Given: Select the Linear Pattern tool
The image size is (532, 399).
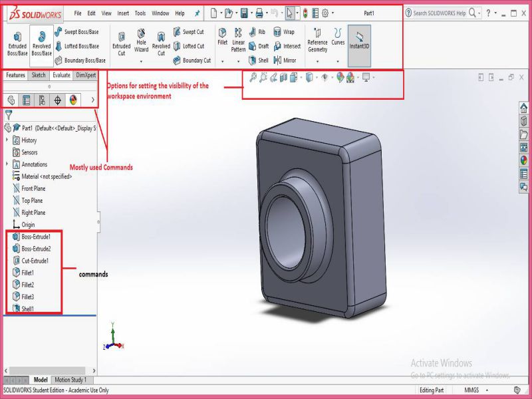Looking at the screenshot, I should 238,40.
